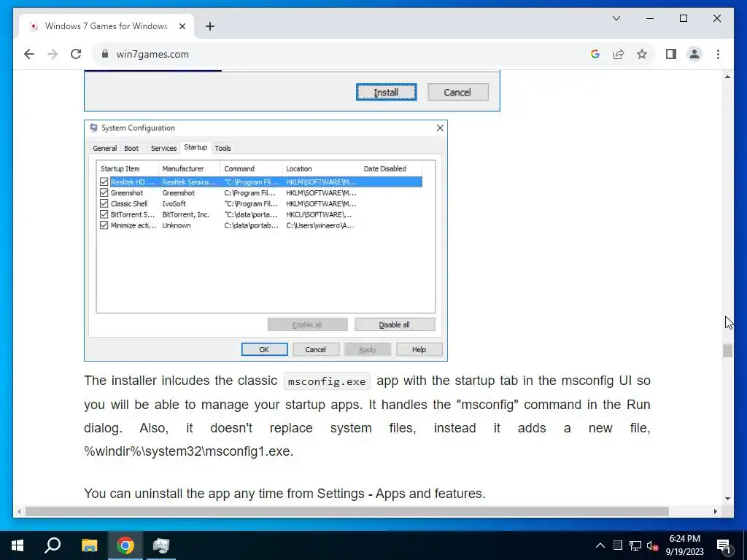The height and width of the screenshot is (560, 747).
Task: Click the Startup Item column header
Action: point(128,168)
